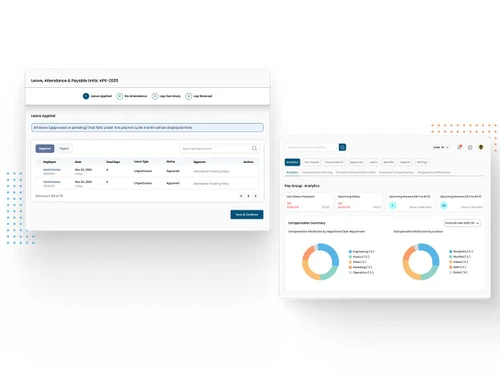Open the user profile avatar
Screen dimensions: 500x375
click(x=481, y=147)
